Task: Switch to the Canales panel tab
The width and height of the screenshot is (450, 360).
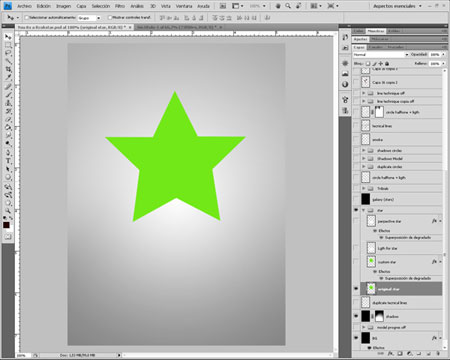Action: 376,47
